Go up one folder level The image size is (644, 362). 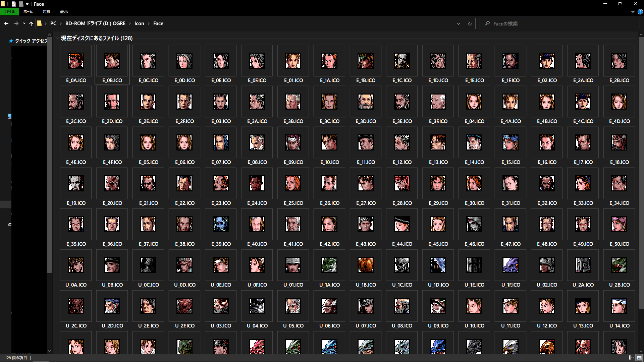[31, 23]
